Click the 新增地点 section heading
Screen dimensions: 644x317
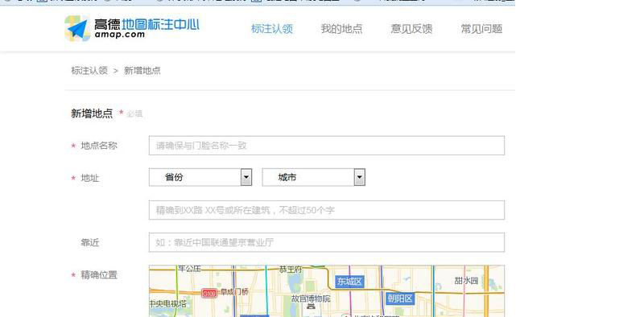(x=92, y=113)
